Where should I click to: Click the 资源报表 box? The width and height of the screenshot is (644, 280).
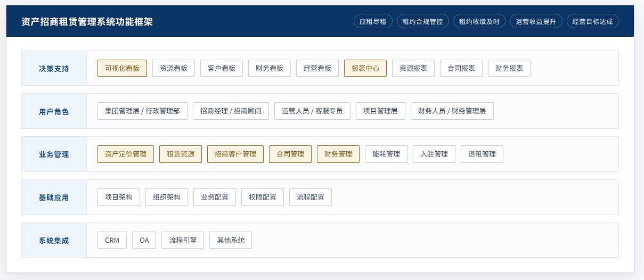(x=413, y=68)
